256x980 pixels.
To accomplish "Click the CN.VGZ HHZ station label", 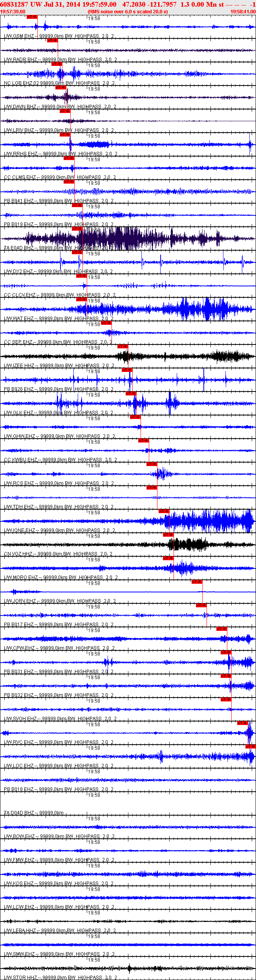I will (x=58, y=554).
